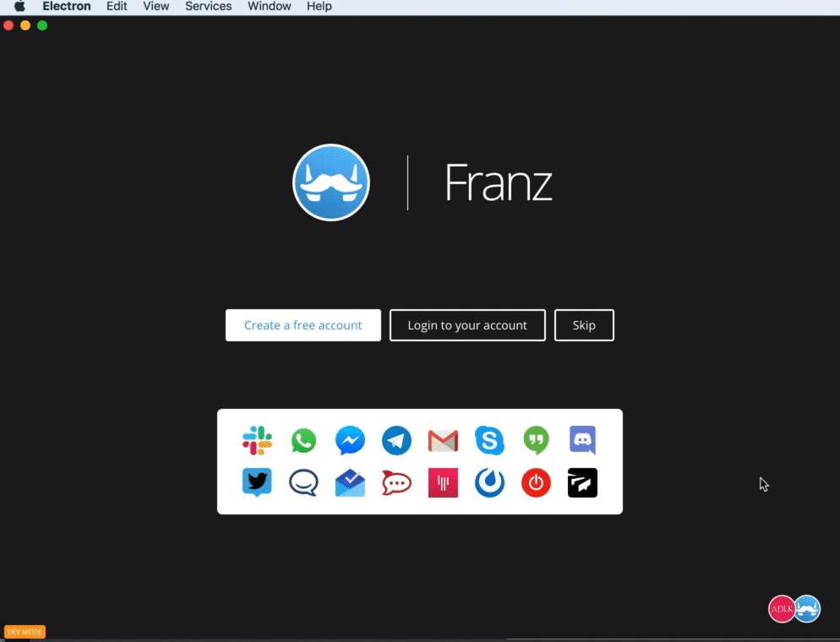
Task: Open the Electron application menu
Action: 67,7
